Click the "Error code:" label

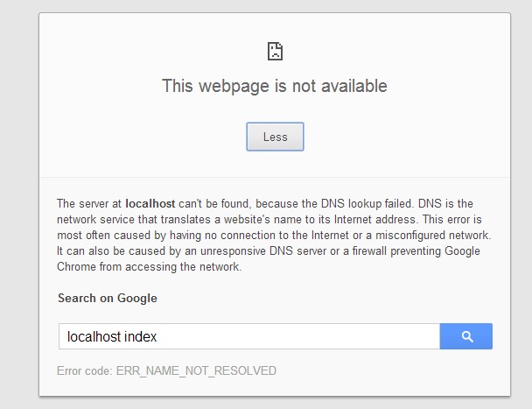coord(85,370)
